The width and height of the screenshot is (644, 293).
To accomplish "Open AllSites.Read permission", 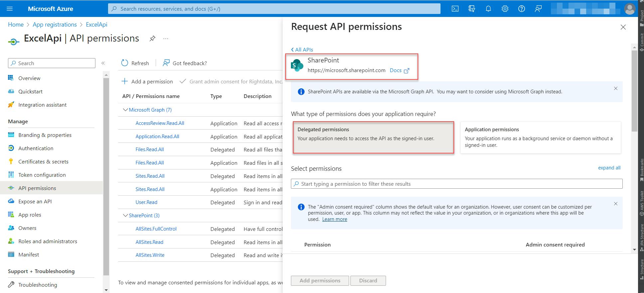I will [149, 242].
